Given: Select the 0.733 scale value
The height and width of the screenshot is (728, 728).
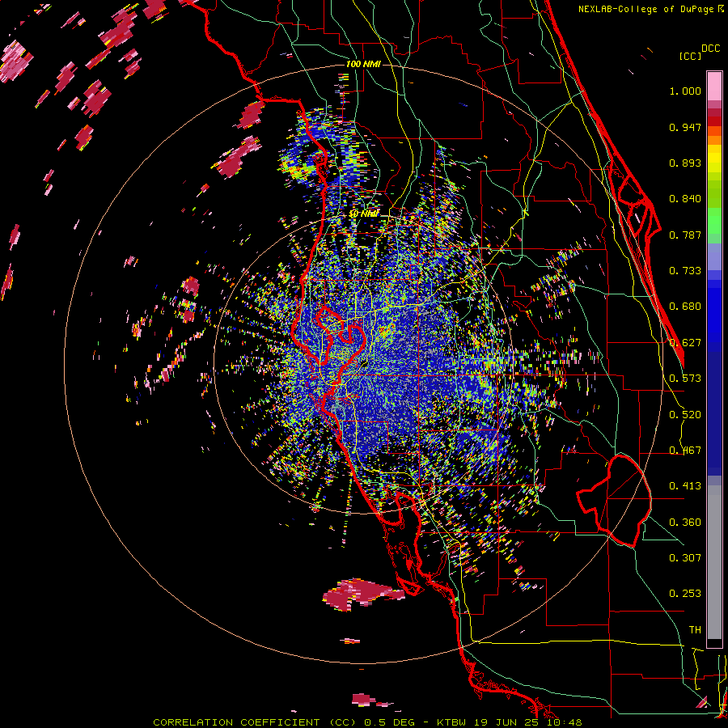Looking at the screenshot, I should [685, 271].
